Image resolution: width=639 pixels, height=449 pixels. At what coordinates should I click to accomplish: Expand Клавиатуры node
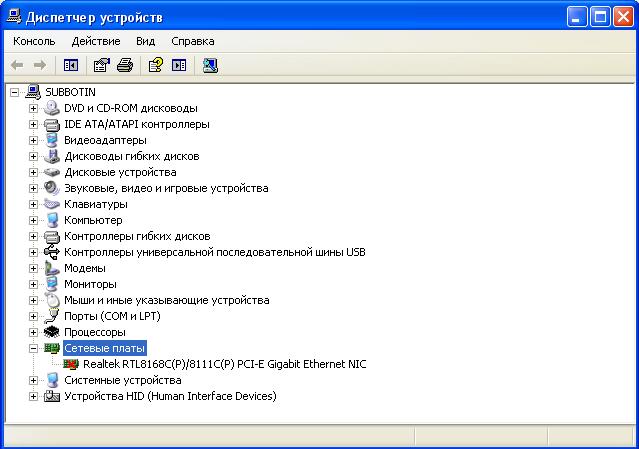[33, 205]
